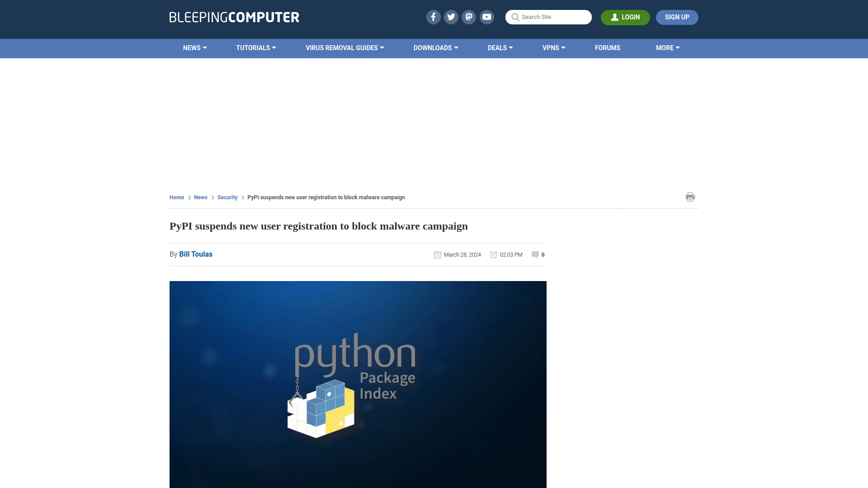The image size is (868, 488).
Task: Click the print article icon
Action: click(690, 197)
